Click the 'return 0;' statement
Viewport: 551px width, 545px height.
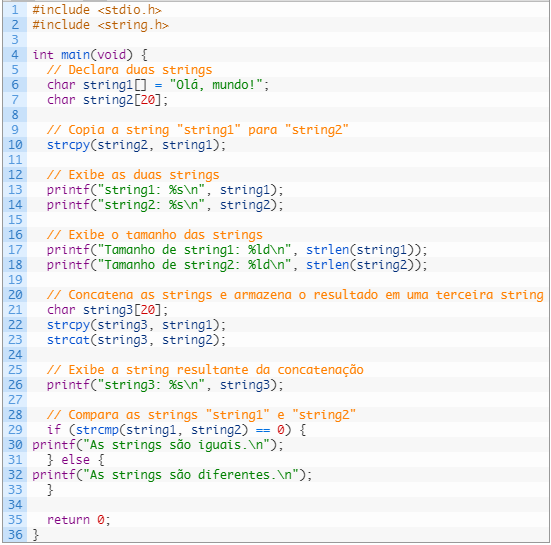[x=79, y=520]
